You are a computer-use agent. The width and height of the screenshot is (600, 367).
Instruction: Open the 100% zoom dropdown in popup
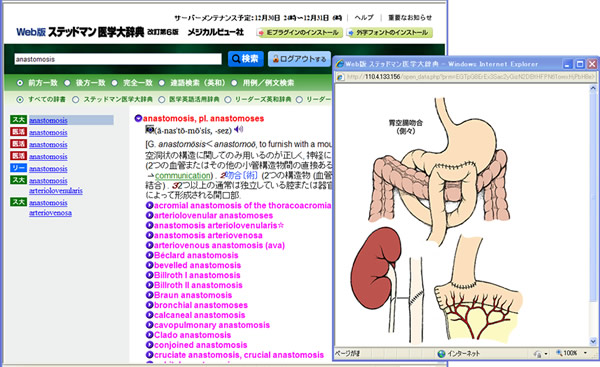click(x=585, y=353)
